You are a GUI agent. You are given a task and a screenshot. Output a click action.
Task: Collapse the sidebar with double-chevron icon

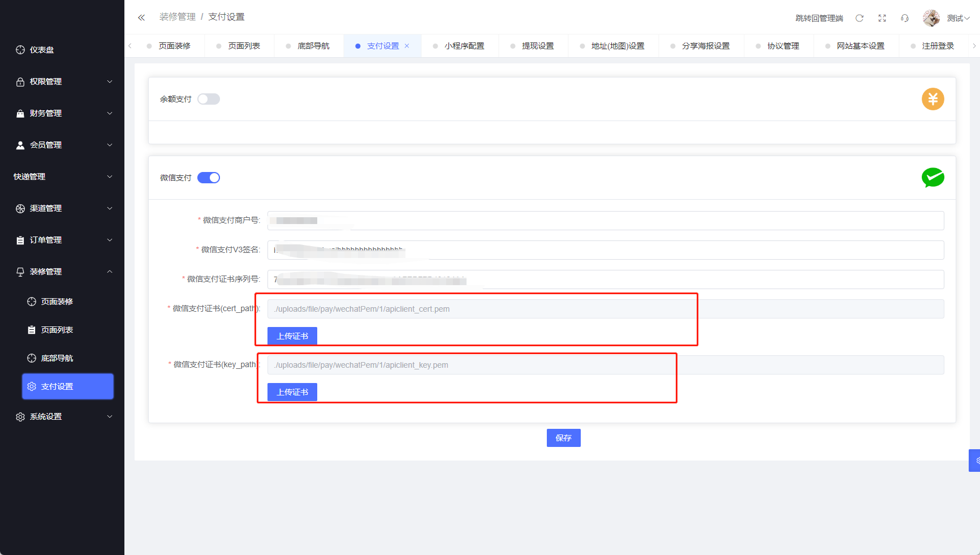pyautogui.click(x=141, y=18)
